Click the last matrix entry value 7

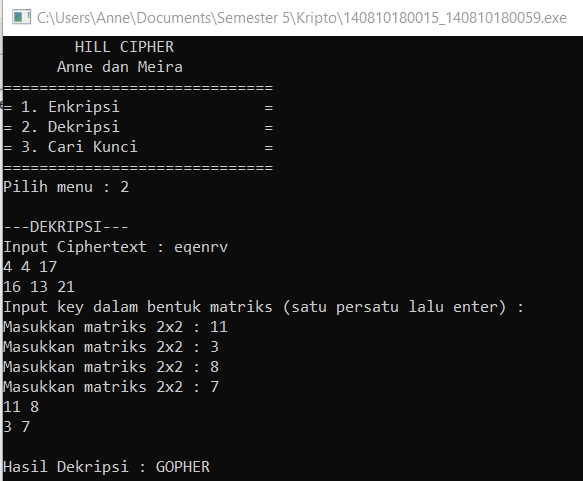215,387
